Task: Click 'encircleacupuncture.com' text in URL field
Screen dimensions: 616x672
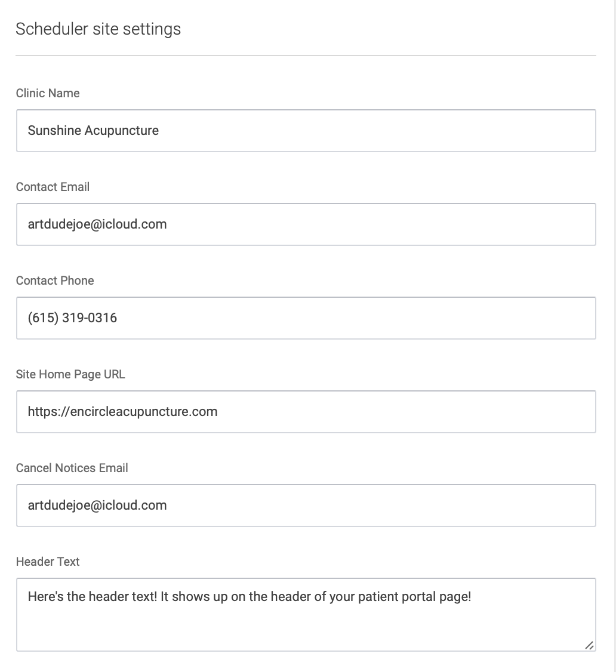Action: click(x=144, y=412)
